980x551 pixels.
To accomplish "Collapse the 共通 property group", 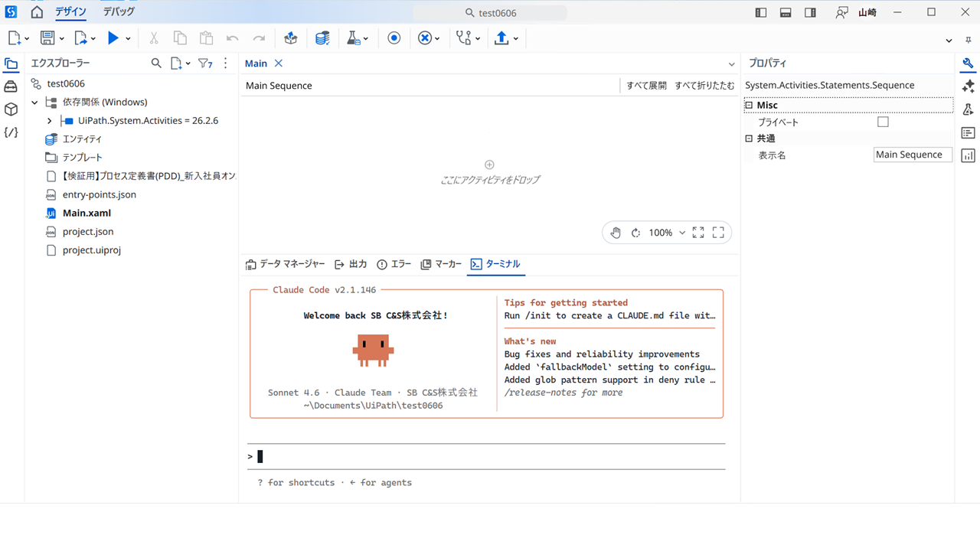I will 749,139.
